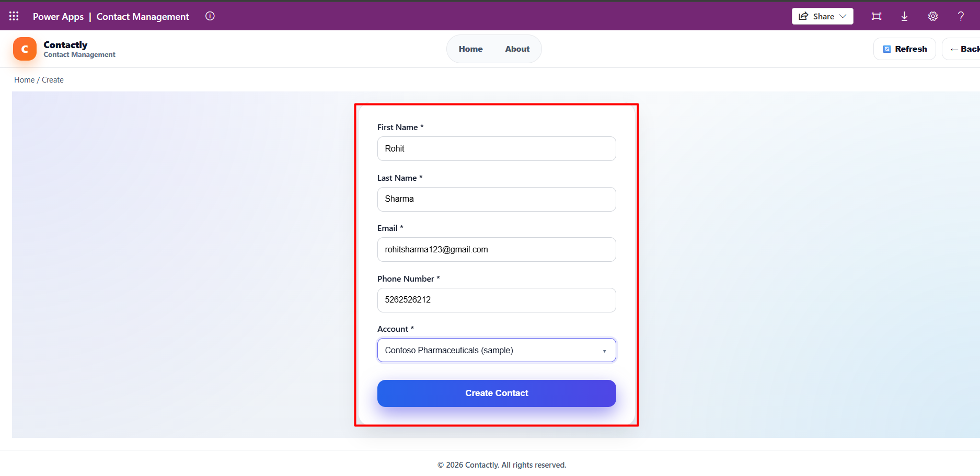Viewport: 980px width, 476px height.
Task: Open the Share dropdown
Action: click(x=822, y=16)
